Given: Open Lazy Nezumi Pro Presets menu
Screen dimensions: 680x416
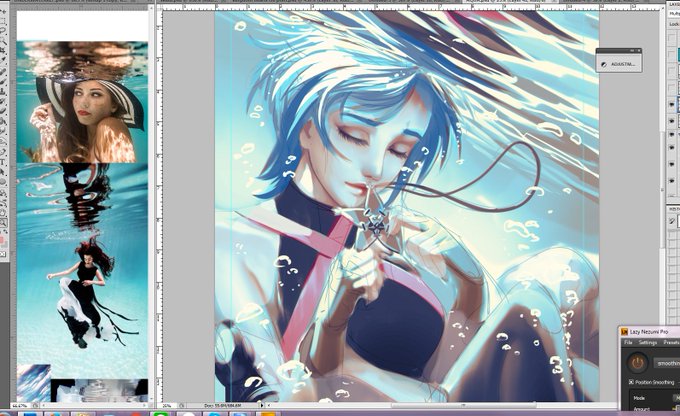Looking at the screenshot, I should click(671, 343).
